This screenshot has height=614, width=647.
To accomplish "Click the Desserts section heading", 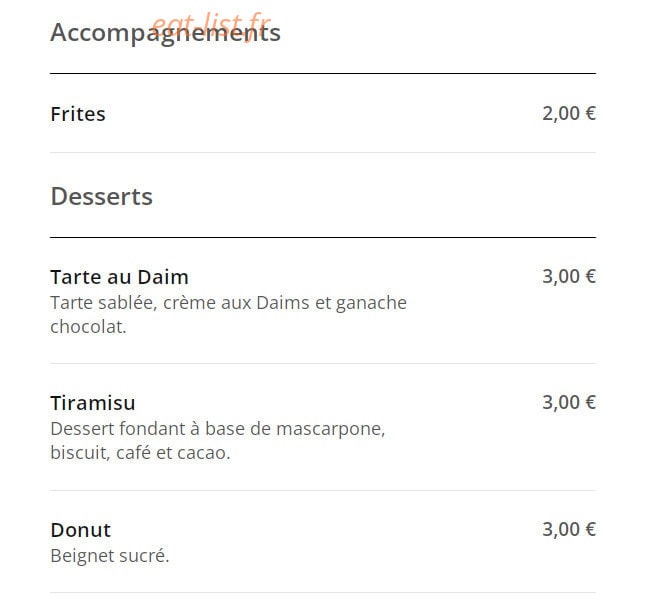I will pos(102,196).
